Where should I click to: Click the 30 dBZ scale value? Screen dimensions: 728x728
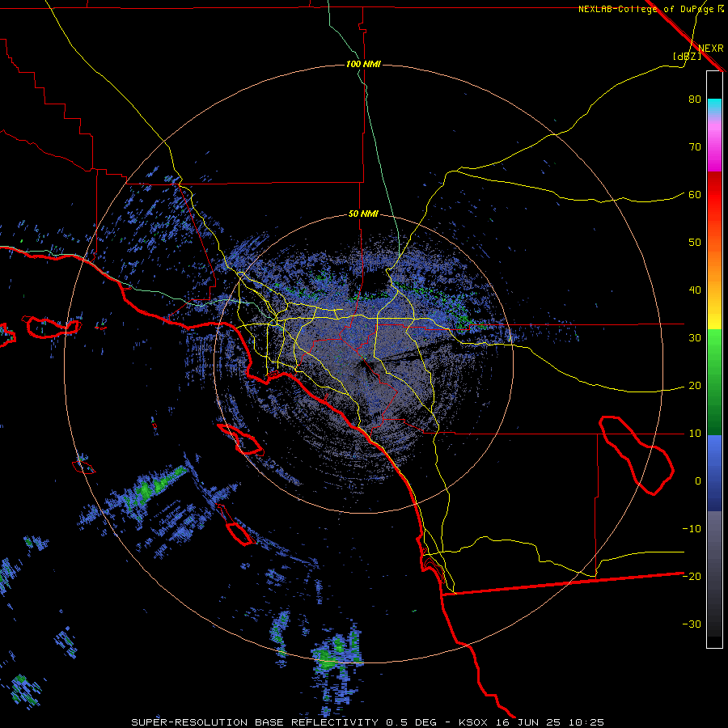695,338
